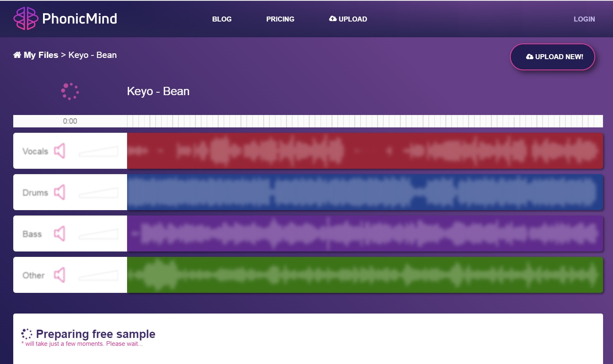Click the cloud icon in UPLOAD menu
Screen dimensions: 613x364
(x=333, y=19)
